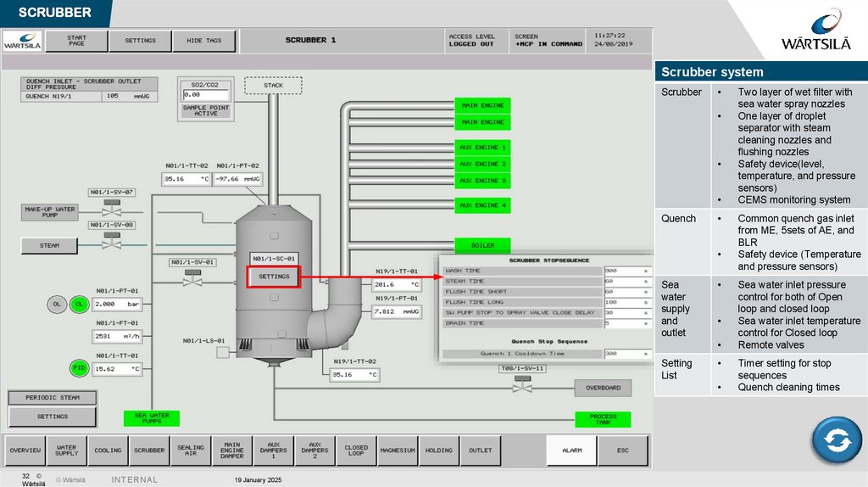Click the green PID controller indicator
Image resolution: width=868 pixels, height=487 pixels.
(79, 368)
